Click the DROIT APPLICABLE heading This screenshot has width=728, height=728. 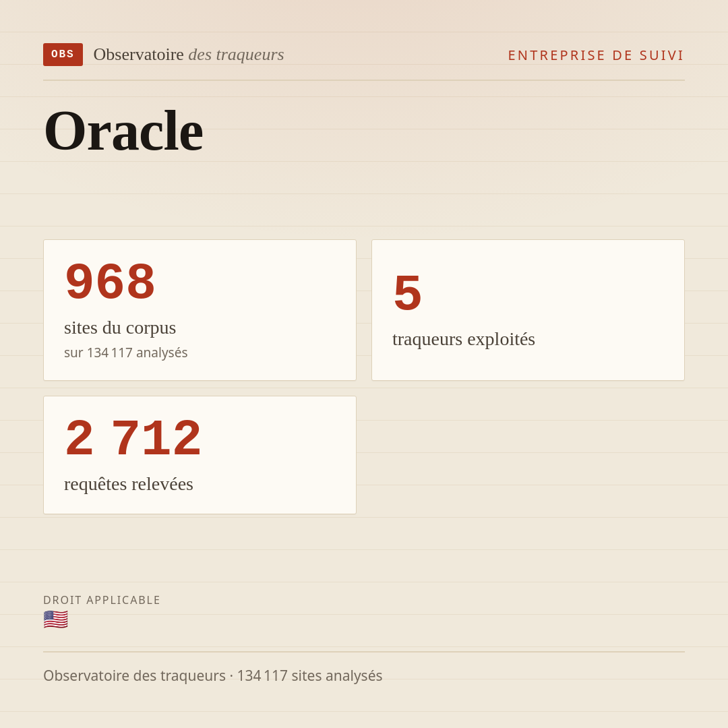[x=102, y=600]
